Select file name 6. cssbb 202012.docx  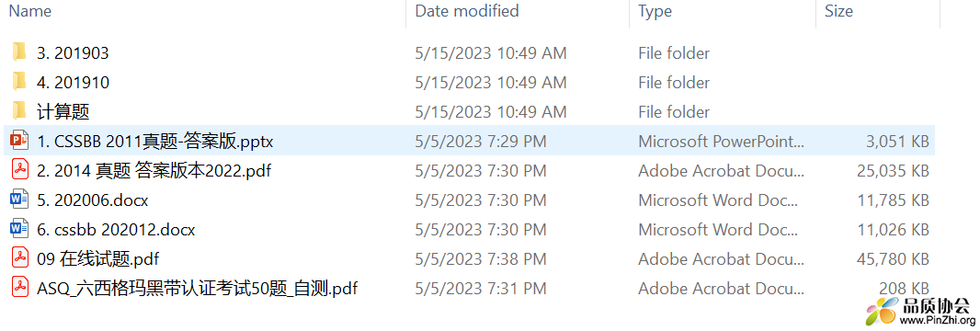(x=116, y=230)
